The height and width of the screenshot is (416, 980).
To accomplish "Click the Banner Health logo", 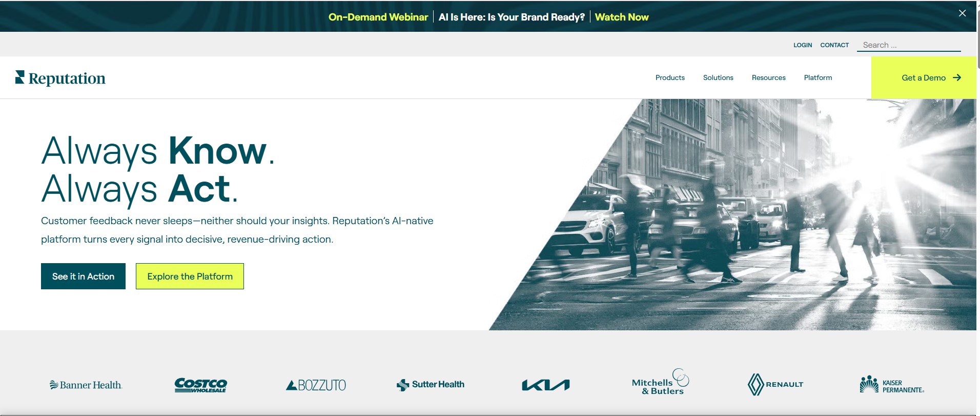I will (86, 385).
